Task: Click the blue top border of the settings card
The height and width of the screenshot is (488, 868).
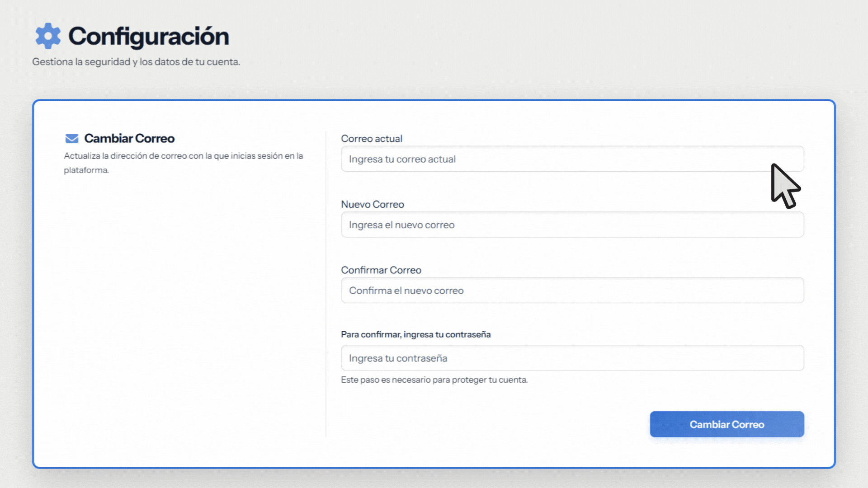Action: pyautogui.click(x=434, y=100)
